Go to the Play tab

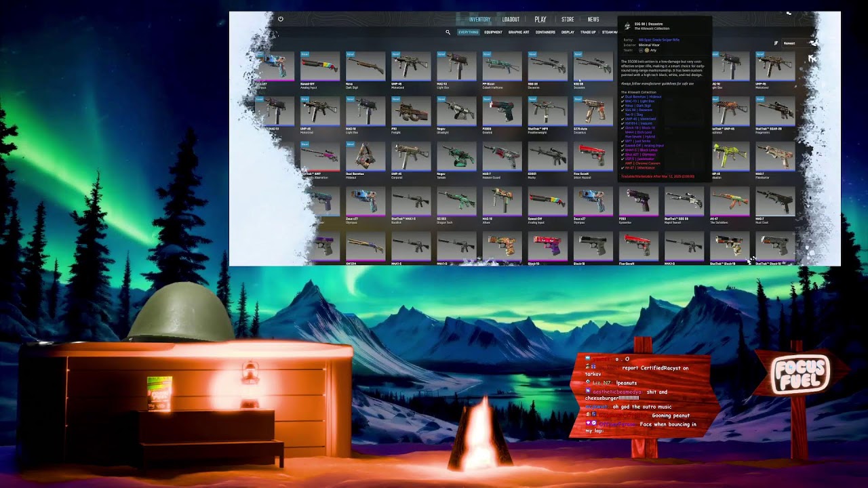[540, 20]
